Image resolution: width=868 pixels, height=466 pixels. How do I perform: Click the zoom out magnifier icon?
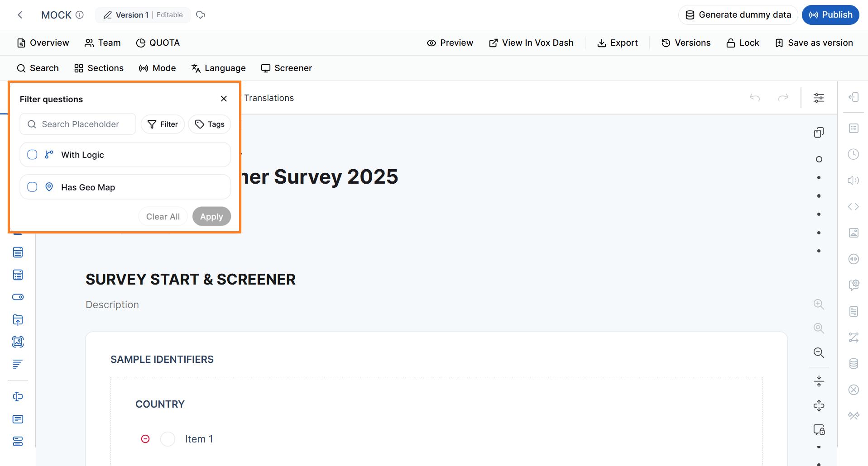pos(819,352)
